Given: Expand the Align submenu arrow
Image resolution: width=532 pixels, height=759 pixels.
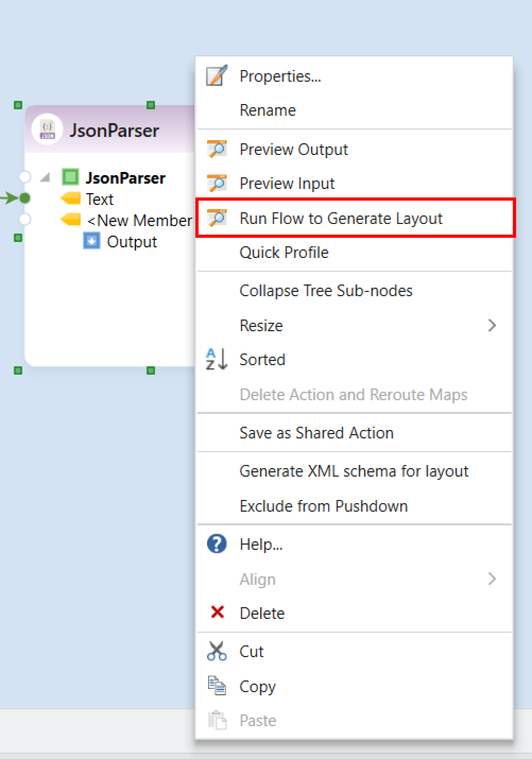Looking at the screenshot, I should pyautogui.click(x=492, y=579).
